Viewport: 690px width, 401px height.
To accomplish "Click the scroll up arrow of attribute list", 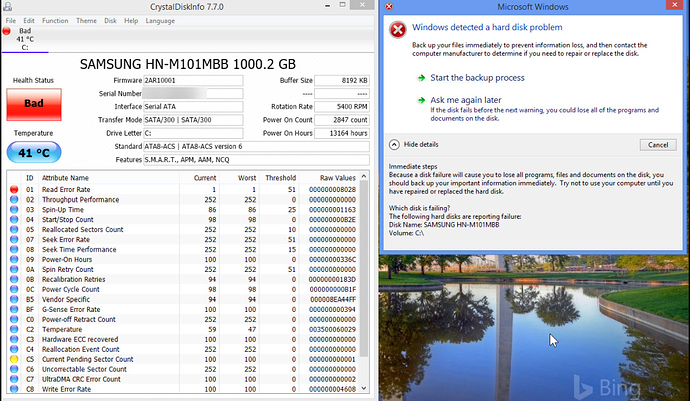I will point(364,177).
